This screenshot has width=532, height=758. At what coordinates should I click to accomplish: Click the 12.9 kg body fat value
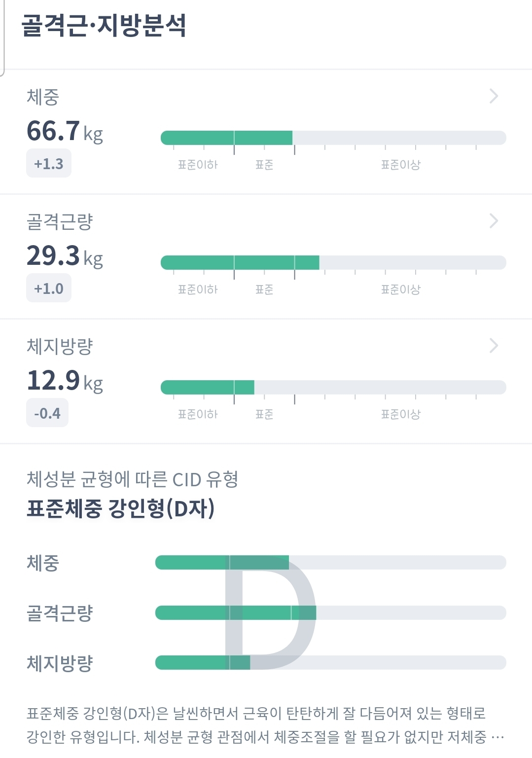pos(65,381)
